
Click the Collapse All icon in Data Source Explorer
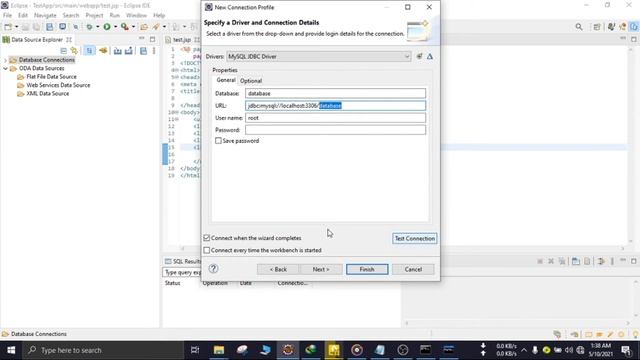pos(63,51)
